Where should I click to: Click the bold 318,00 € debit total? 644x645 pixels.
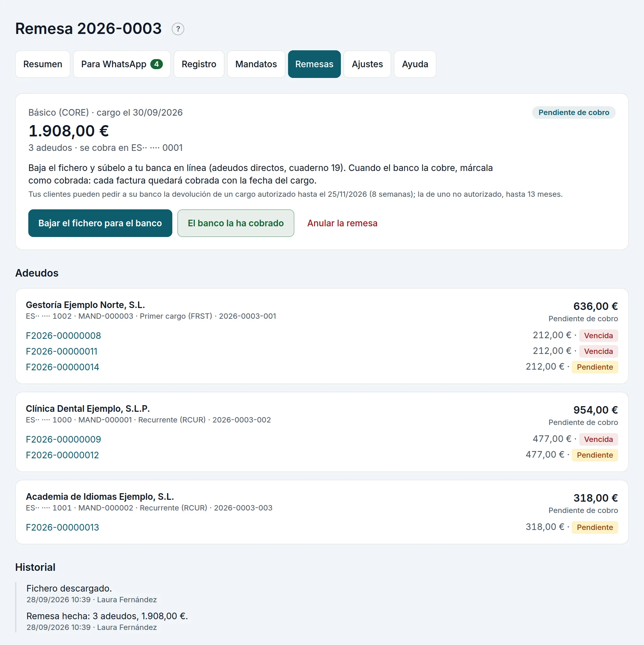pyautogui.click(x=596, y=498)
